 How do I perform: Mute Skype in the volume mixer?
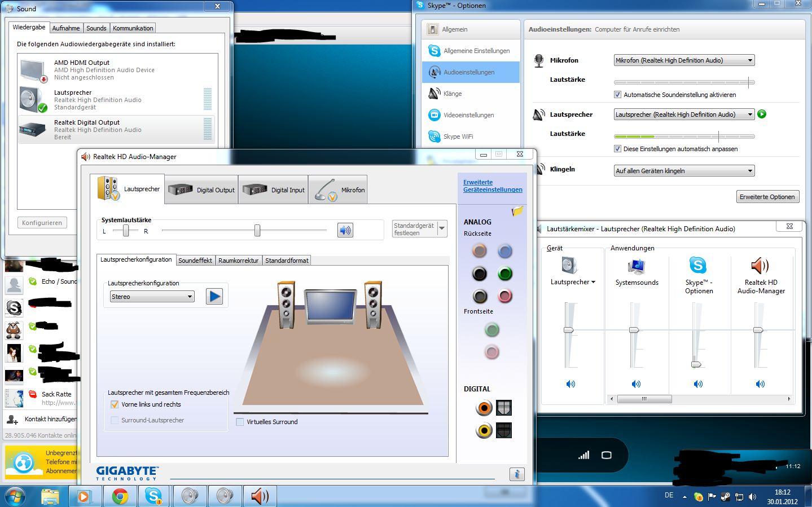click(x=698, y=384)
